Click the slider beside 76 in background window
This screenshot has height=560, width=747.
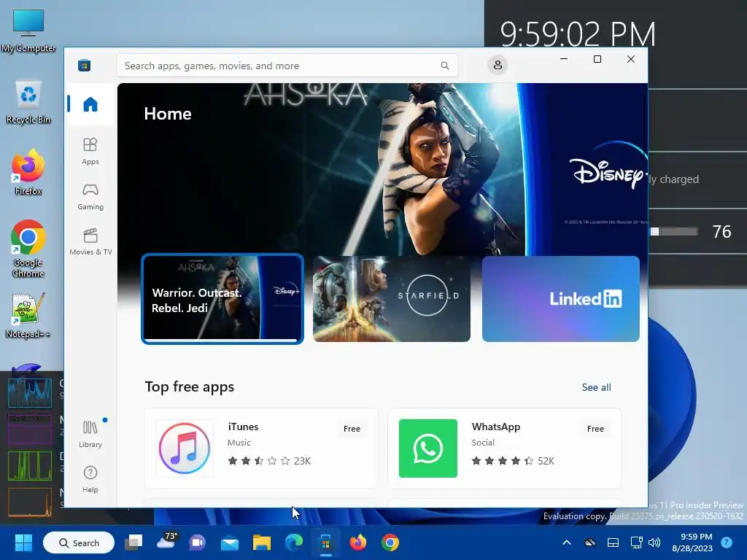[x=673, y=231]
